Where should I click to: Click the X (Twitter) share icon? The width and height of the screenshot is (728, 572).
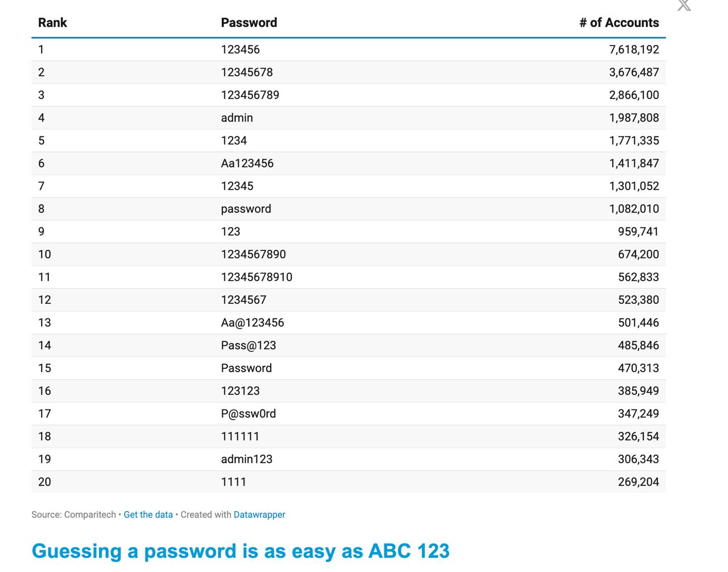(x=684, y=6)
